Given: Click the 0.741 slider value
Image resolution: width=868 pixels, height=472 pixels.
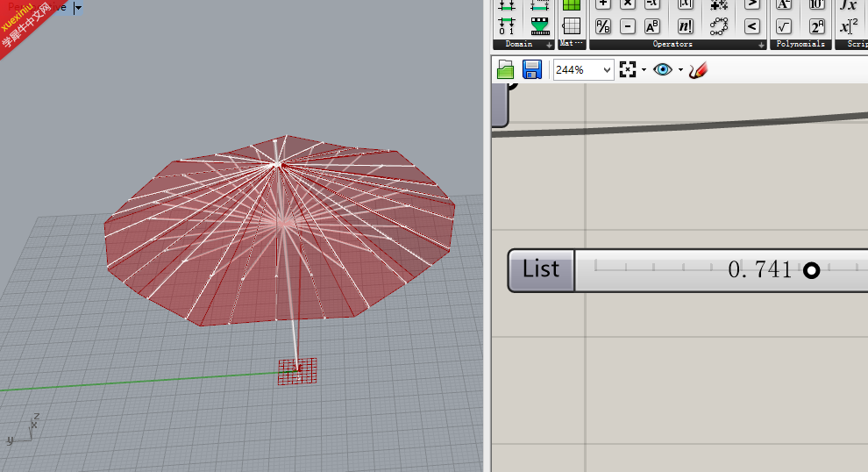Looking at the screenshot, I should [760, 270].
